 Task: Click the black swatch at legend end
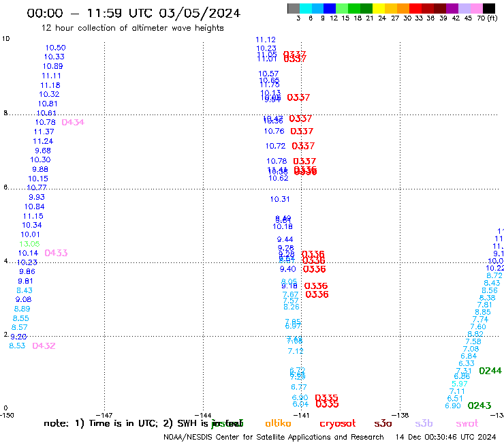(489, 8)
